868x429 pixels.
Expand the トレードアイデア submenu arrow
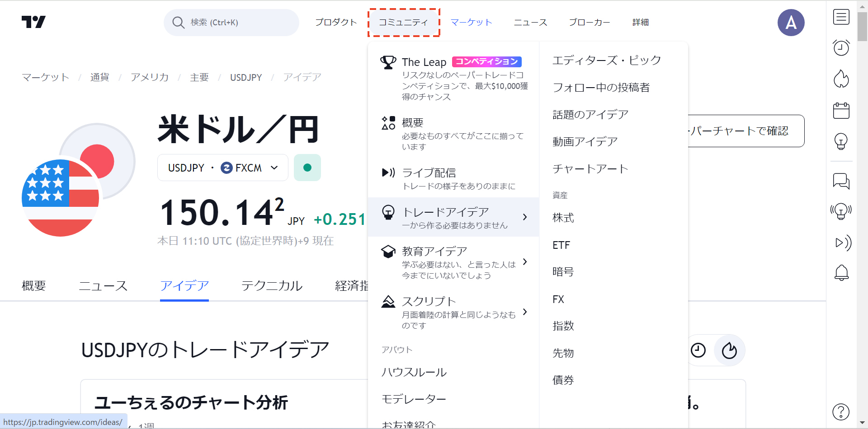[x=525, y=217]
